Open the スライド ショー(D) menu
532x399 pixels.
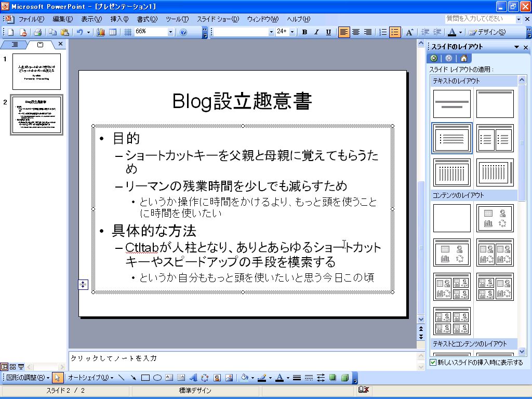(x=218, y=19)
